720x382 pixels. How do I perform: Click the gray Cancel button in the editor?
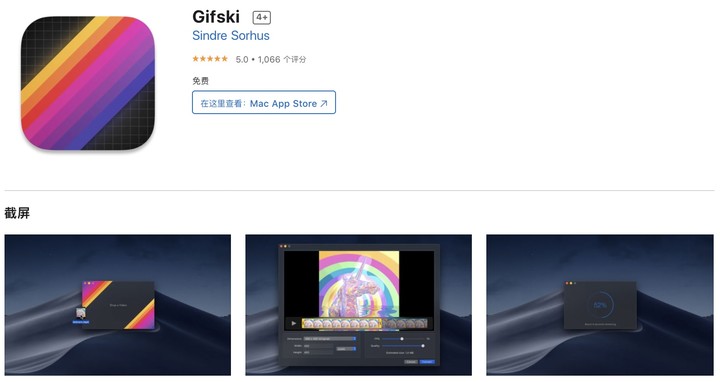(411, 362)
